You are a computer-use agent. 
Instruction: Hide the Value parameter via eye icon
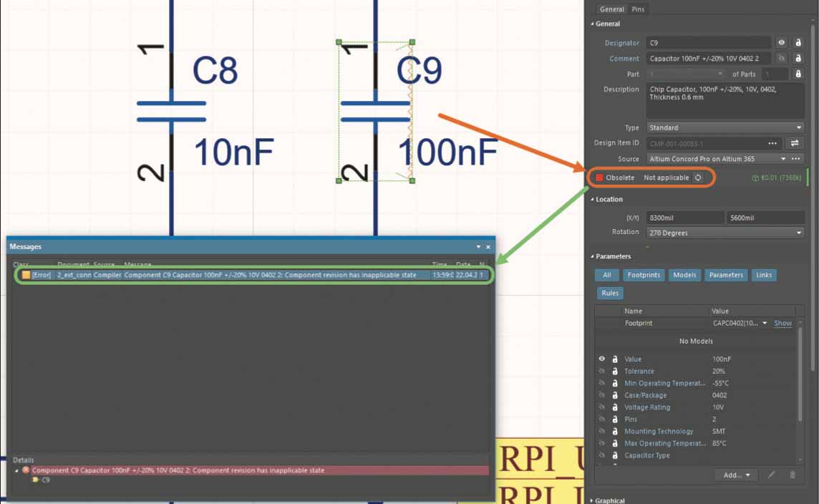coord(601,359)
